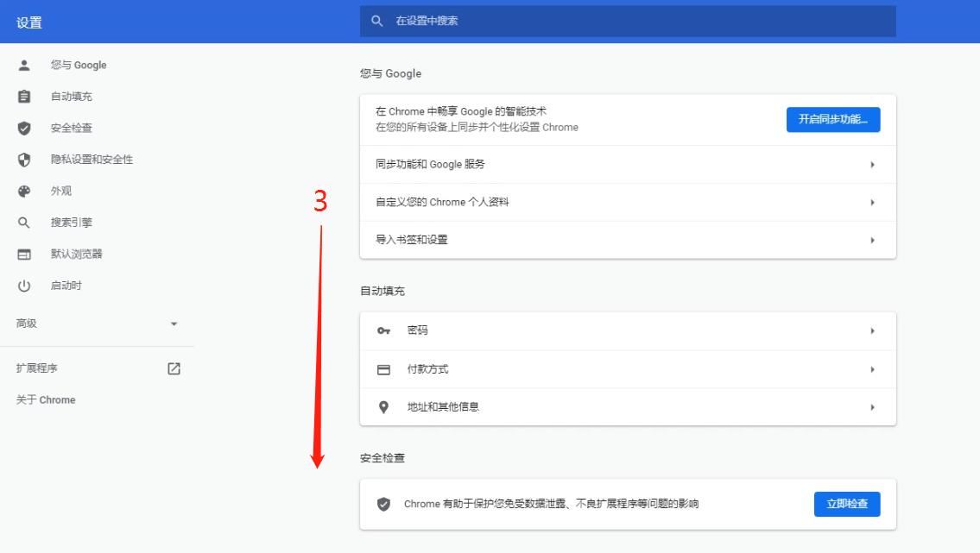
Task: Expand the 高级 section dropdown arrow
Action: pos(174,324)
